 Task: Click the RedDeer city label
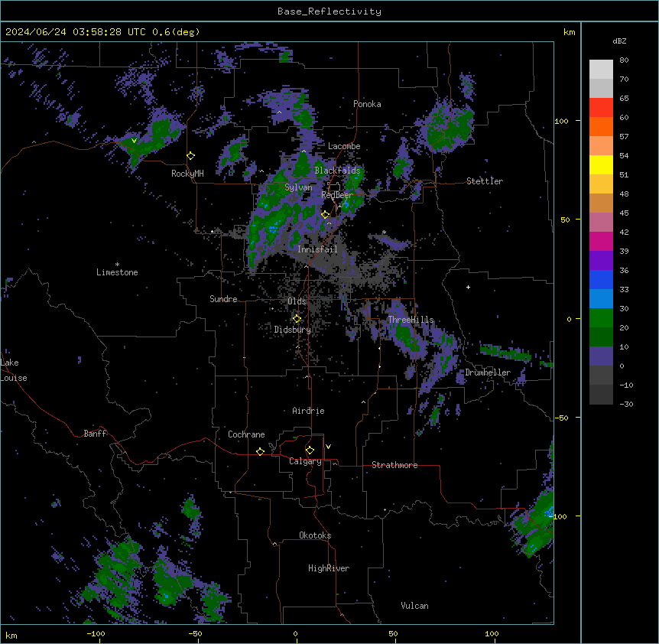tap(337, 195)
